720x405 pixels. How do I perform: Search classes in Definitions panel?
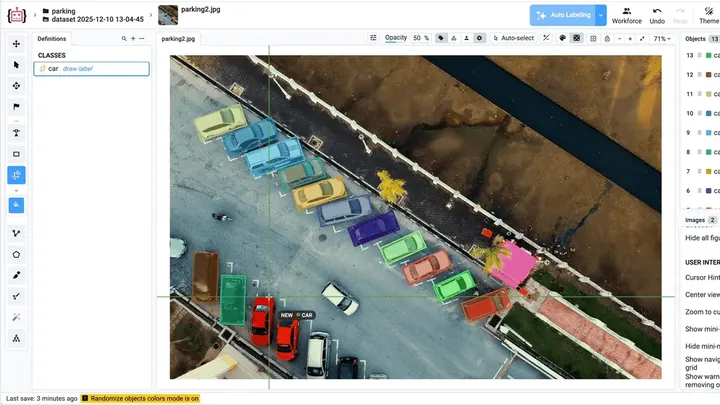[x=124, y=39]
